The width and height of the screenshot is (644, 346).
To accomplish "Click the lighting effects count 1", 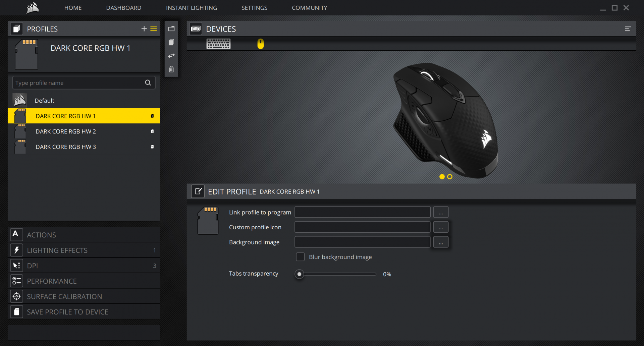I will [x=154, y=250].
